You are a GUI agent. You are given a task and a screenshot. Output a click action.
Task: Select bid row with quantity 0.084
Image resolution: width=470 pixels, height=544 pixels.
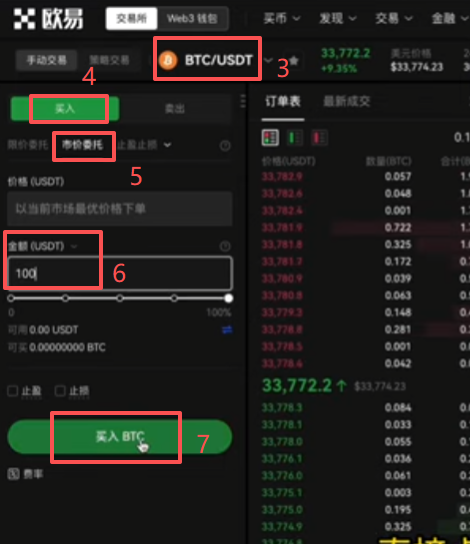(x=366, y=407)
